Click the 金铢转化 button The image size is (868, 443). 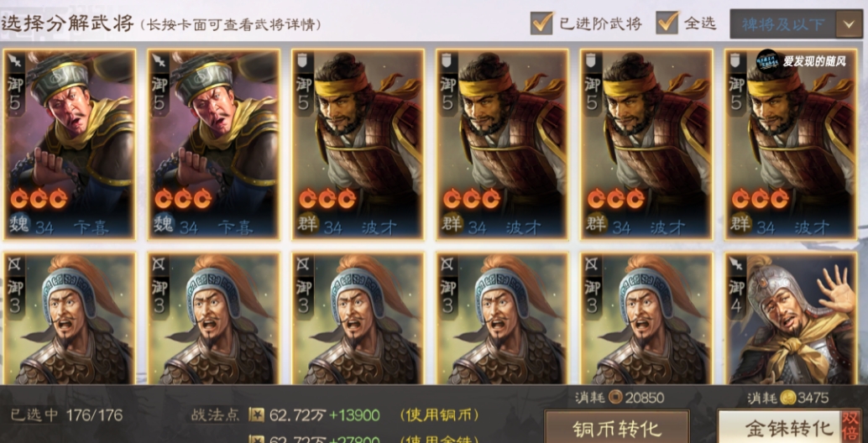(x=790, y=427)
